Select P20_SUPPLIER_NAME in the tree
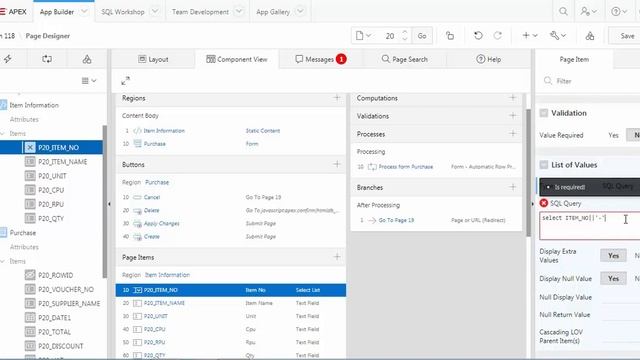Image resolution: width=640 pixels, height=360 pixels. [69, 303]
